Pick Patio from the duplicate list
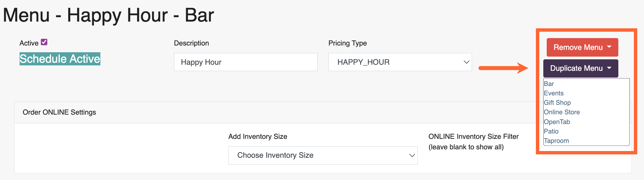 point(551,131)
